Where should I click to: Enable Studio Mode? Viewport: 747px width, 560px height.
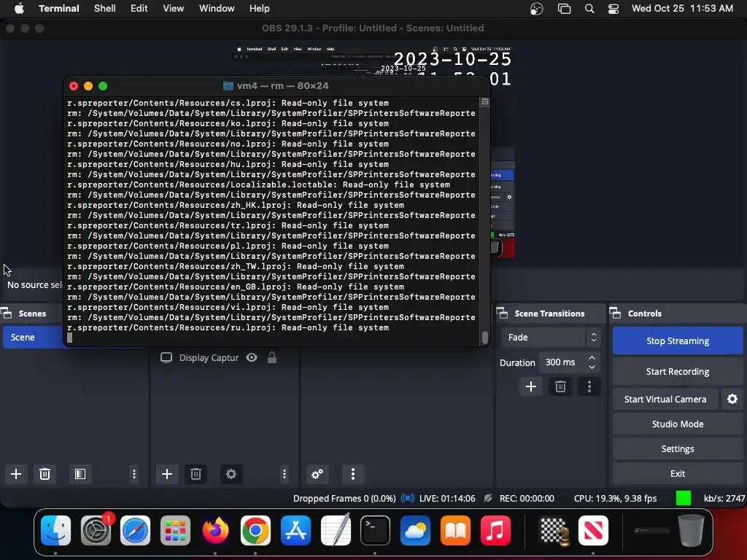click(x=678, y=424)
